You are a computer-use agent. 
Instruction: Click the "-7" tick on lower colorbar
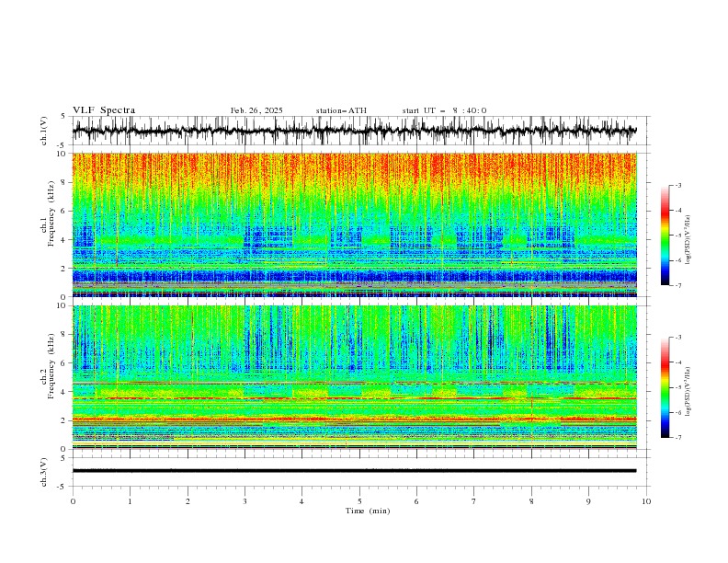coord(677,438)
